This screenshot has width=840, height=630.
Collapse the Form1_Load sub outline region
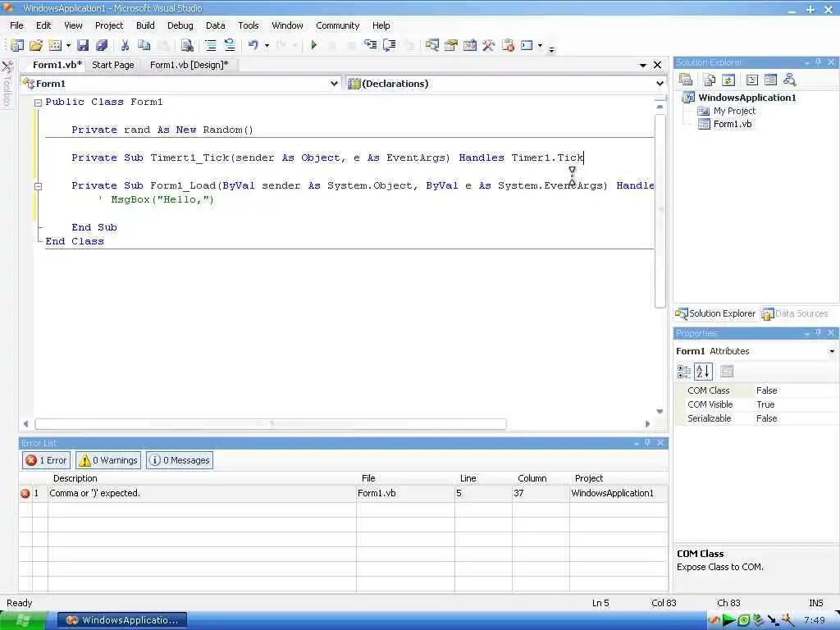click(38, 186)
